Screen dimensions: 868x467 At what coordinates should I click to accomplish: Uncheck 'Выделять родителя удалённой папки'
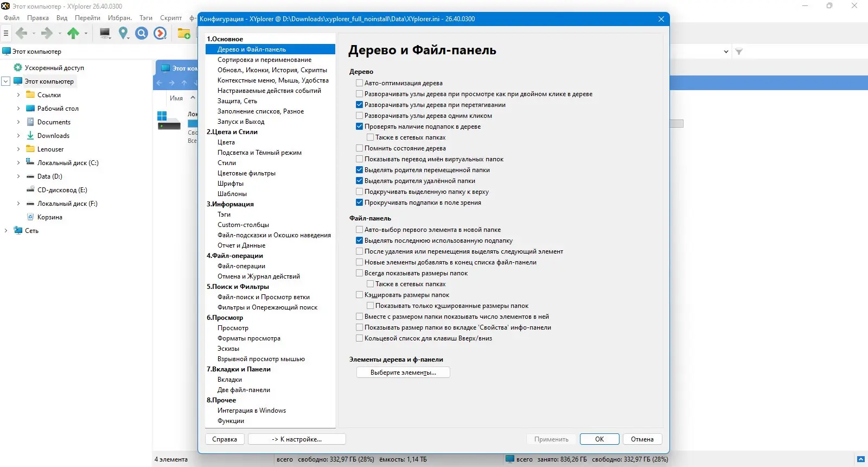[x=359, y=181]
